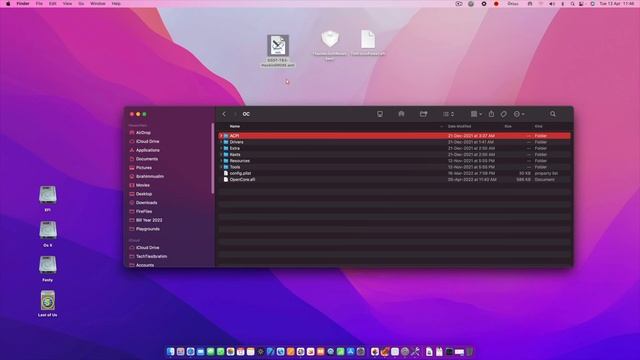Viewport: 640px width, 360px height.
Task: Click the Share icon in Finder toolbar
Action: point(491,114)
